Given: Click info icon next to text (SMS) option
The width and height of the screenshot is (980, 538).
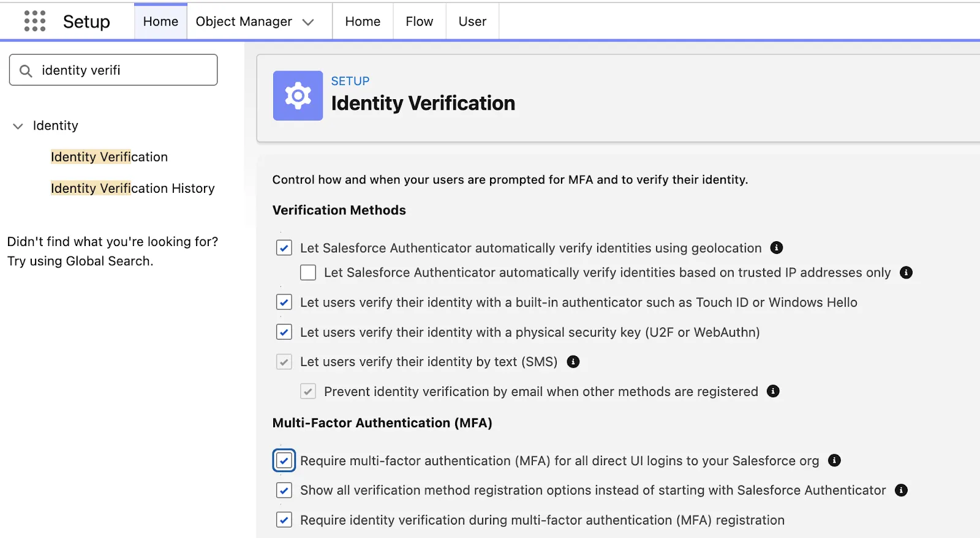Looking at the screenshot, I should pos(573,362).
